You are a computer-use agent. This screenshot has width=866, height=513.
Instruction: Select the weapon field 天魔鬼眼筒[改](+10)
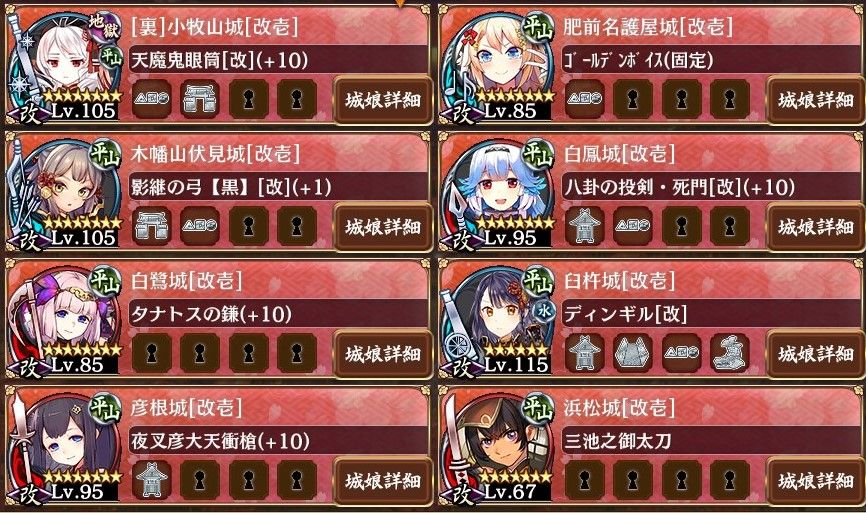(278, 60)
